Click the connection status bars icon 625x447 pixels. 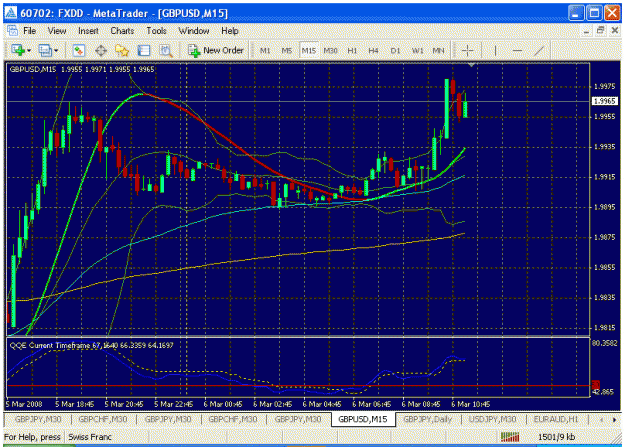coord(510,437)
